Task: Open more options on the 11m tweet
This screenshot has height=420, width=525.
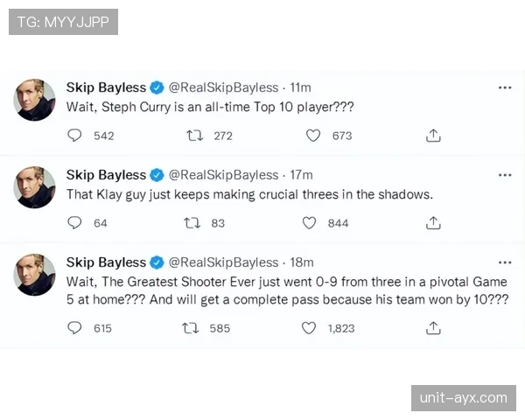Action: (505, 87)
